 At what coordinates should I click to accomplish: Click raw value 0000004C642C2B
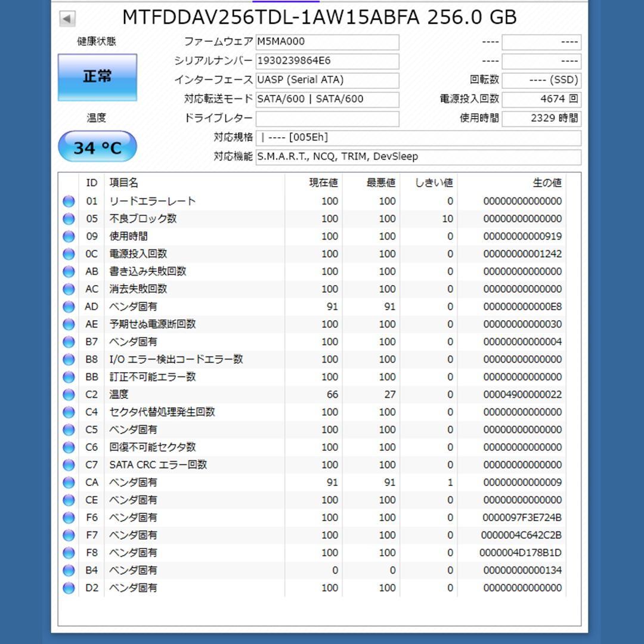521,535
